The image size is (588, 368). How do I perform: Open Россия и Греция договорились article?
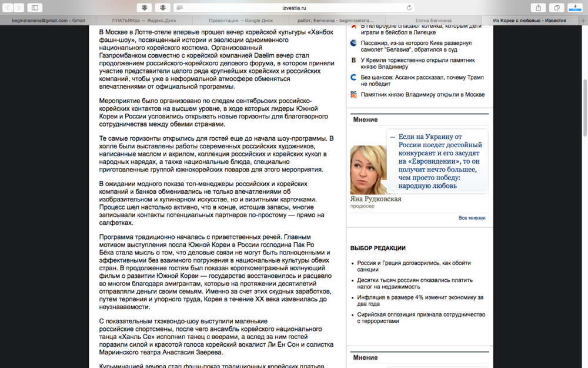tap(413, 266)
